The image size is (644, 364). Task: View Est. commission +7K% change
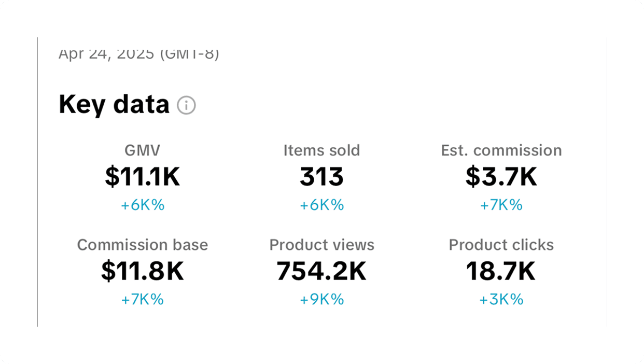pyautogui.click(x=501, y=205)
